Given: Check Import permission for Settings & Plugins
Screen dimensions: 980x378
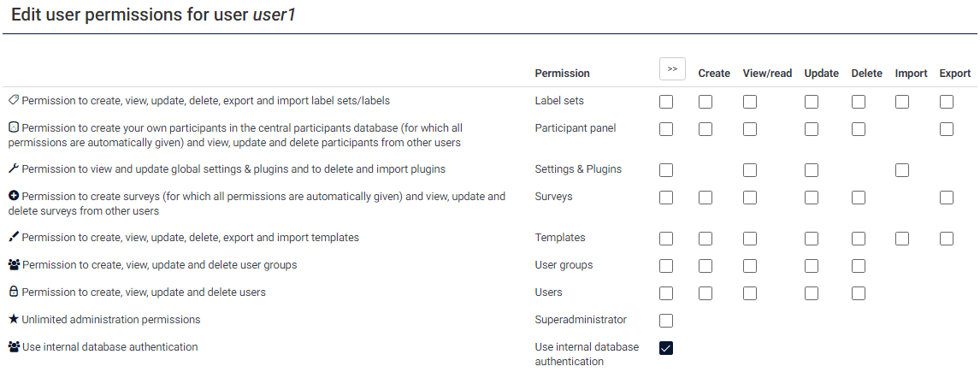Looking at the screenshot, I should [902, 170].
